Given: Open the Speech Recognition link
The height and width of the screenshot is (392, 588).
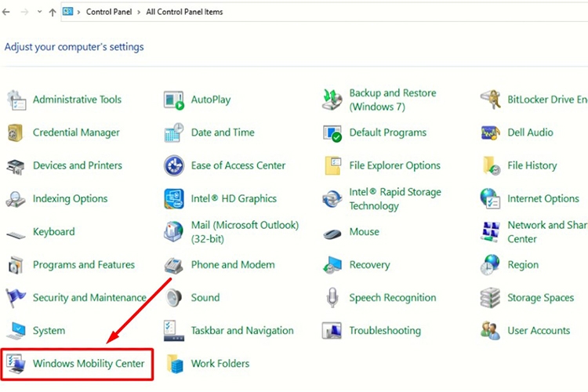Looking at the screenshot, I should coord(393,298).
